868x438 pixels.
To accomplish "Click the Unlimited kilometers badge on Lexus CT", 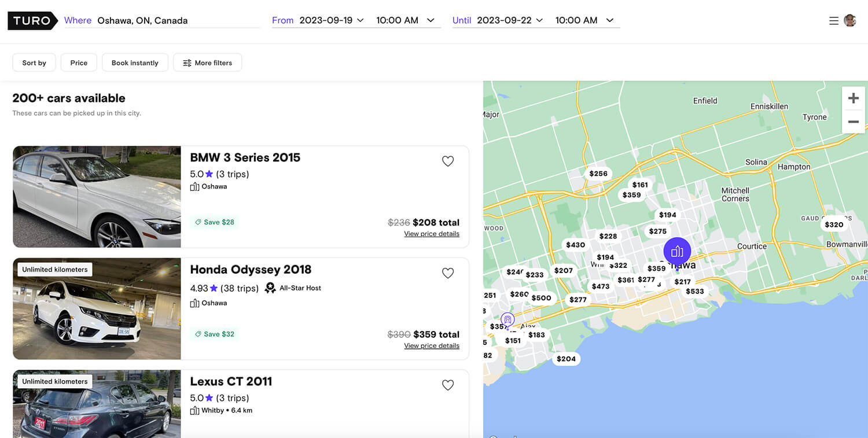I will click(x=55, y=381).
